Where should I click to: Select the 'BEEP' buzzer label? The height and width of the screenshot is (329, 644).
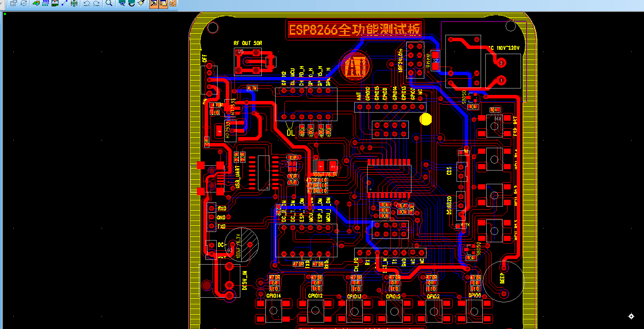coord(502,278)
